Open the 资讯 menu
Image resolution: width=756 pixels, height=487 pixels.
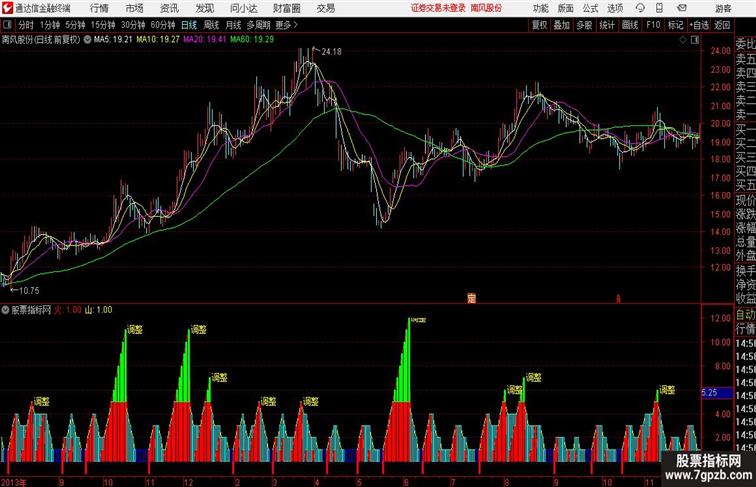pyautogui.click(x=169, y=8)
